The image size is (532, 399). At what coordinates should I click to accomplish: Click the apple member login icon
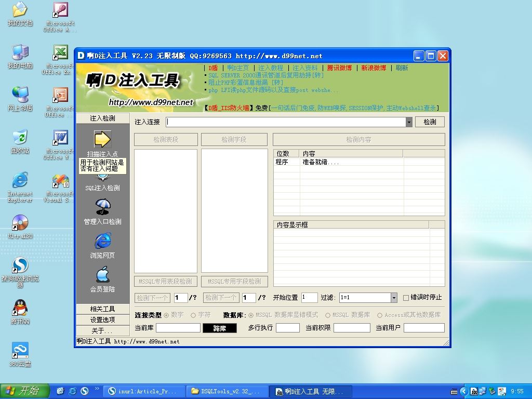point(103,274)
